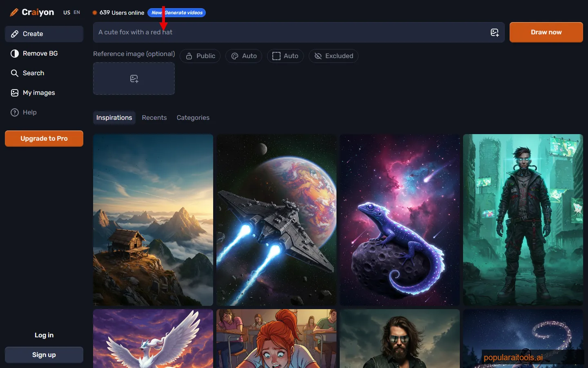Open the Auto style selector
The width and height of the screenshot is (588, 368).
click(243, 56)
